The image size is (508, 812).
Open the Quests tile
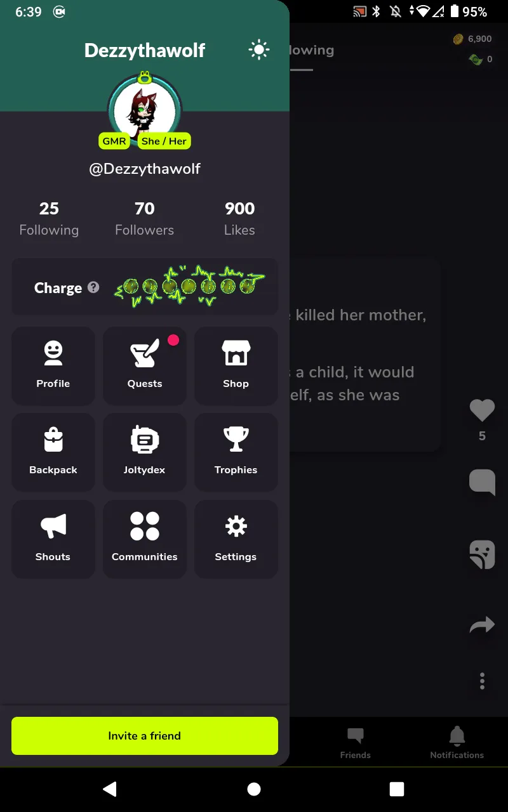(145, 365)
